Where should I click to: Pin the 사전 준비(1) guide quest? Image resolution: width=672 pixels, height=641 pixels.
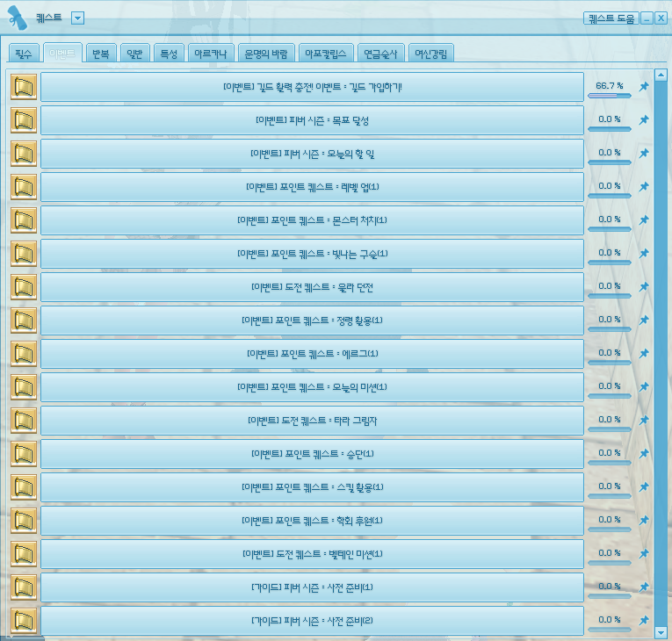click(644, 587)
